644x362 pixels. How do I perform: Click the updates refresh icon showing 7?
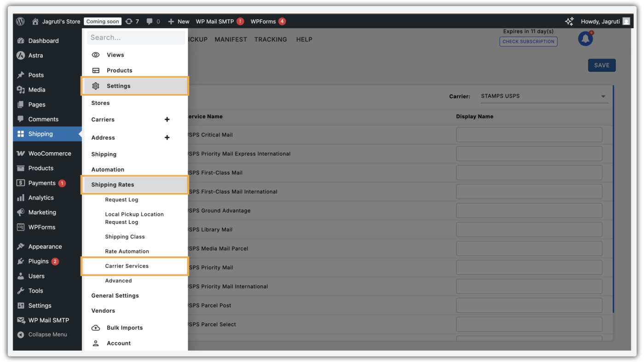click(x=129, y=21)
